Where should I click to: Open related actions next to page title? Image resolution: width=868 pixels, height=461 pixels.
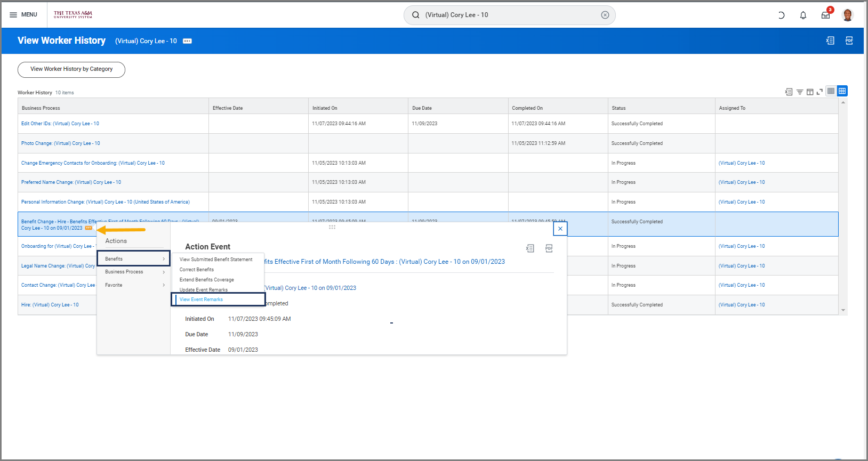pyautogui.click(x=187, y=41)
